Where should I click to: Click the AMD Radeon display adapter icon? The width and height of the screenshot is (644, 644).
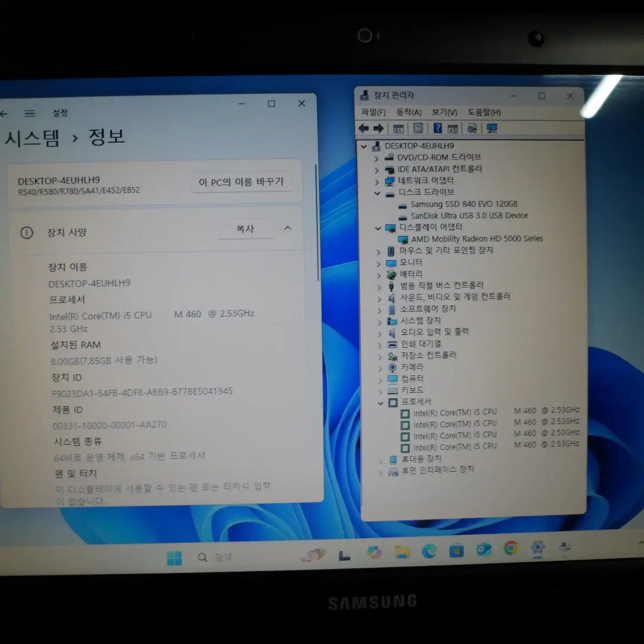point(403,239)
